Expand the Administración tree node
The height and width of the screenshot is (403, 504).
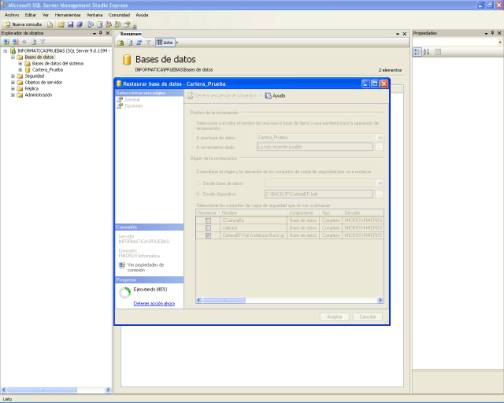pyautogui.click(x=13, y=95)
